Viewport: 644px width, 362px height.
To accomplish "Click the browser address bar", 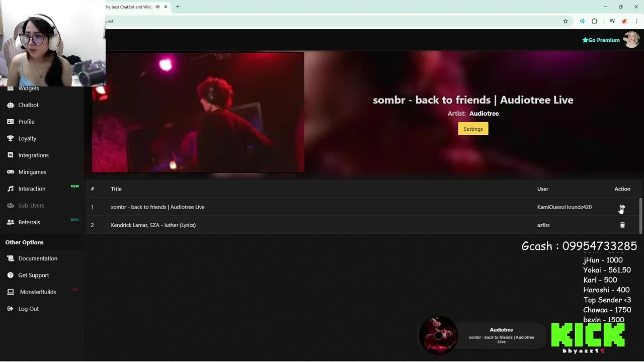I will pyautogui.click(x=332, y=21).
